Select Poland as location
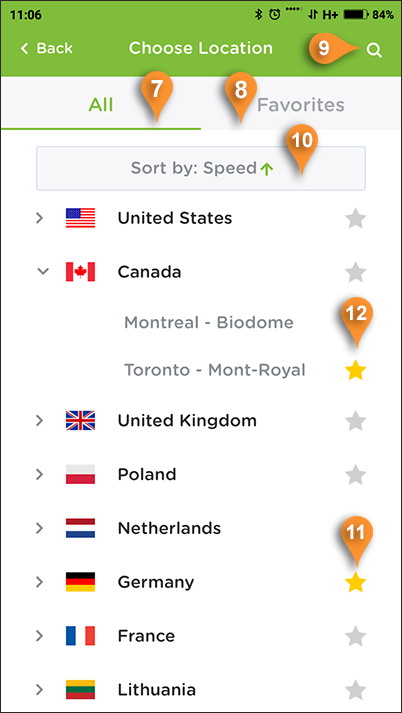Viewport: 402px width, 713px height. click(147, 474)
